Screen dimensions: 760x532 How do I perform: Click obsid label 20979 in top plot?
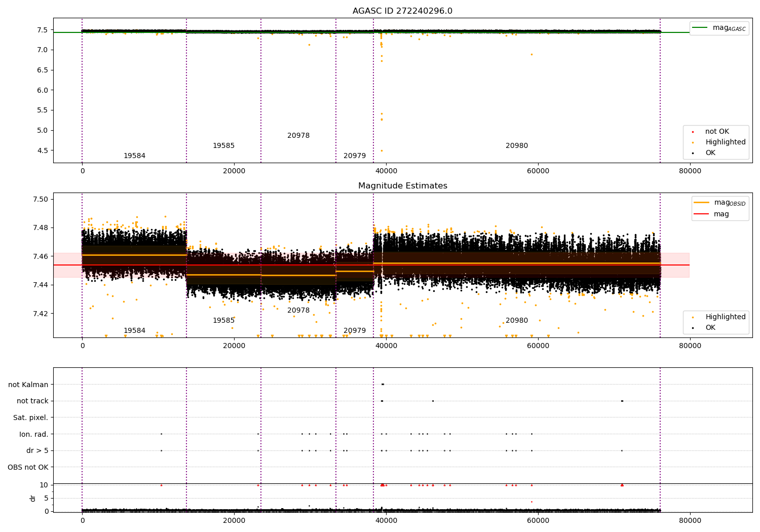click(x=355, y=156)
